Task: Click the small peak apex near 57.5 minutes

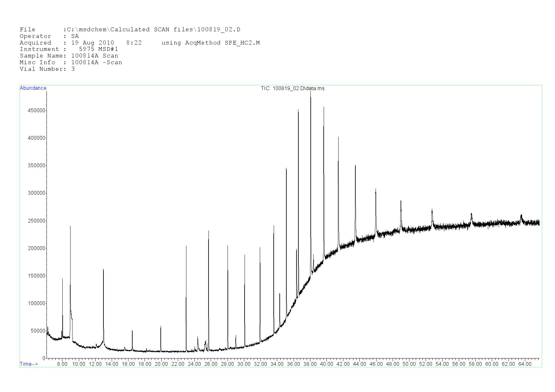Action: tap(471, 214)
